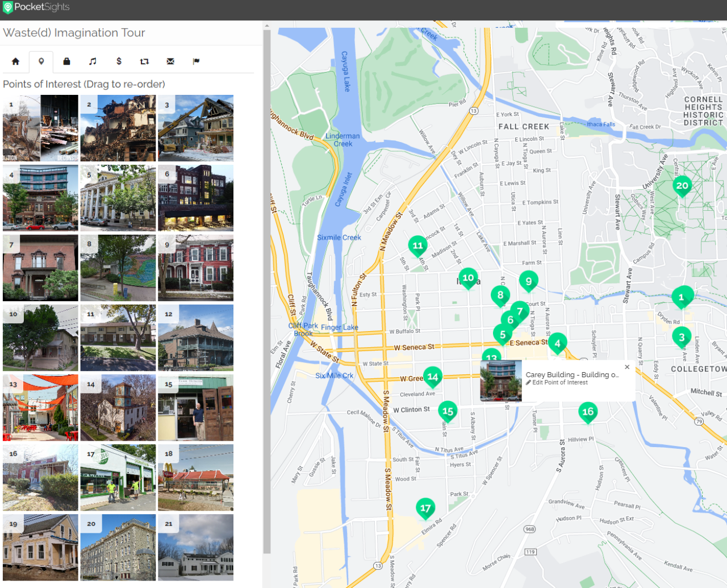Open the briefcase tab
This screenshot has width=727, height=588.
pyautogui.click(x=66, y=61)
